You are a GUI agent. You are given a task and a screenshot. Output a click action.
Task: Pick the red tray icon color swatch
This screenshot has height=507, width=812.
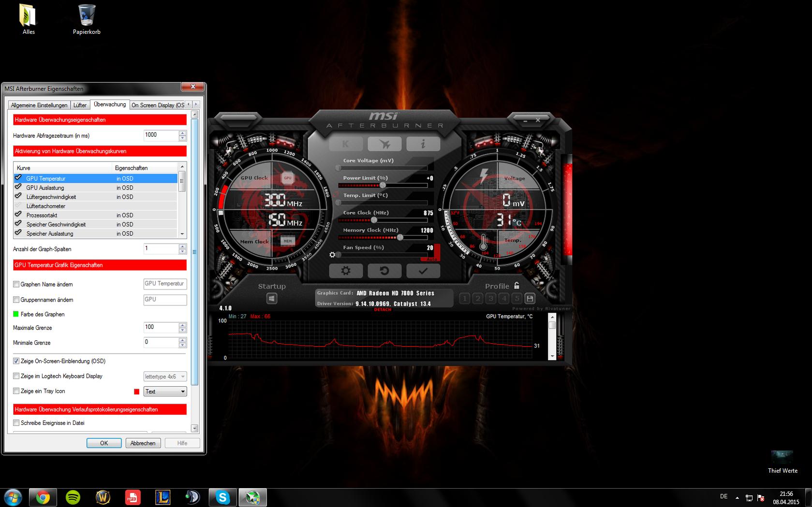[136, 391]
